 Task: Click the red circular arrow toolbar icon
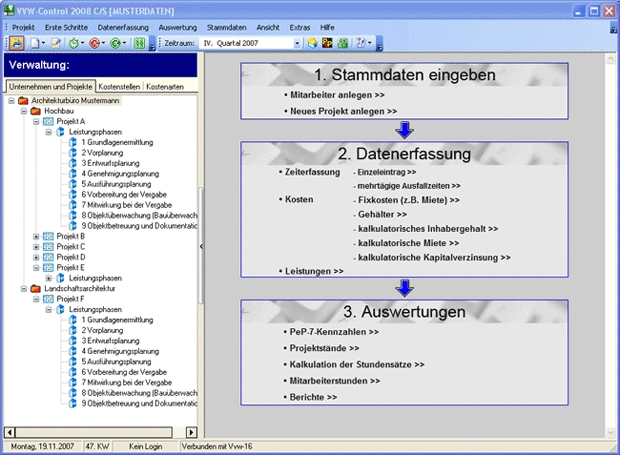(95, 44)
